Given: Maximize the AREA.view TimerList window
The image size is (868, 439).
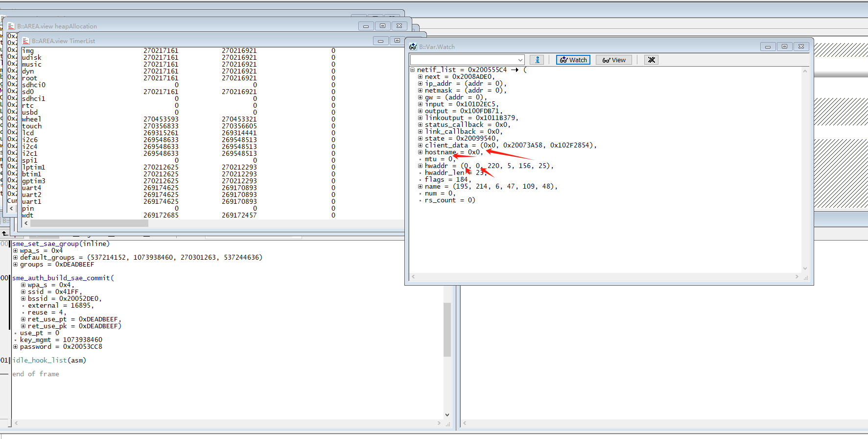Looking at the screenshot, I should [x=397, y=41].
